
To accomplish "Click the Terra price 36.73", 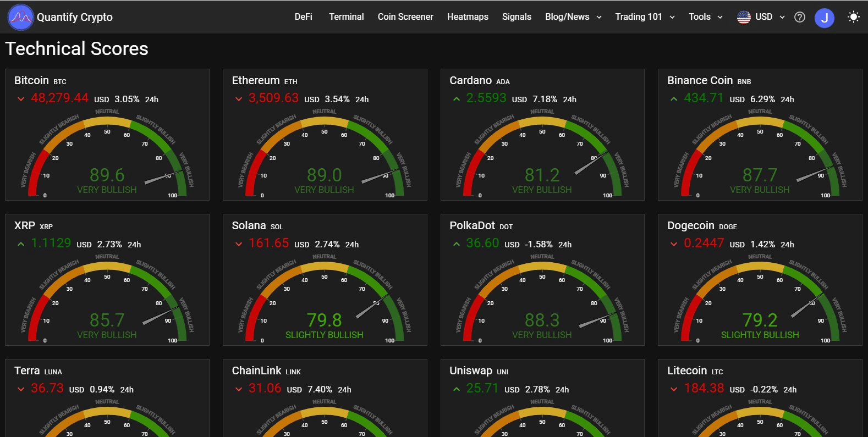I will 47,388.
